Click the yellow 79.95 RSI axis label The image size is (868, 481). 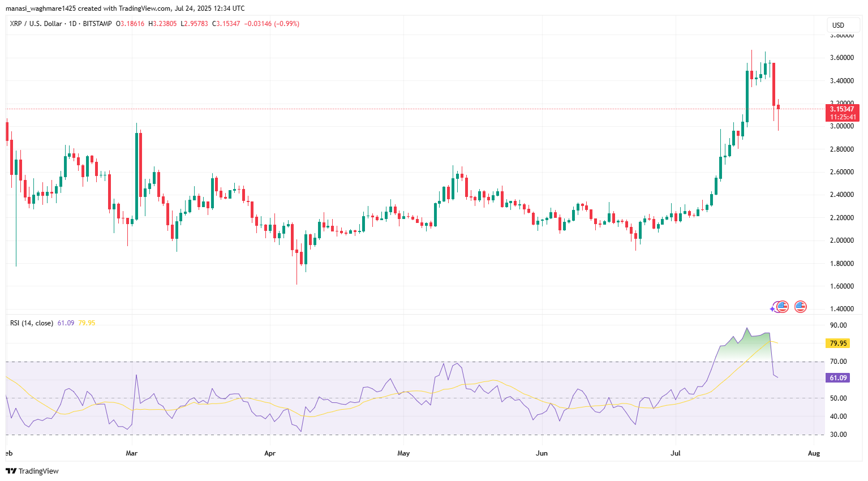[837, 343]
